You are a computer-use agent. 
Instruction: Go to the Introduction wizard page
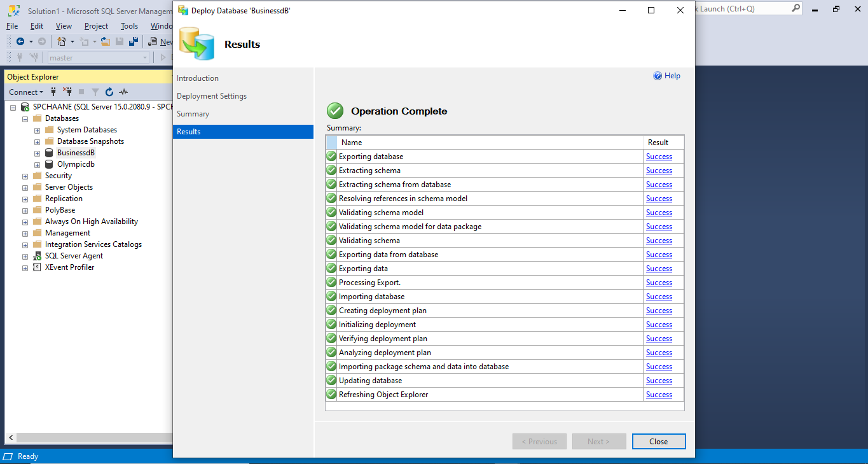coord(198,78)
